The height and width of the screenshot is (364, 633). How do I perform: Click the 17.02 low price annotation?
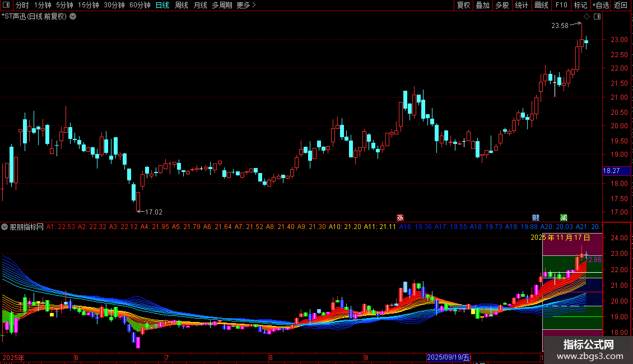tap(153, 212)
